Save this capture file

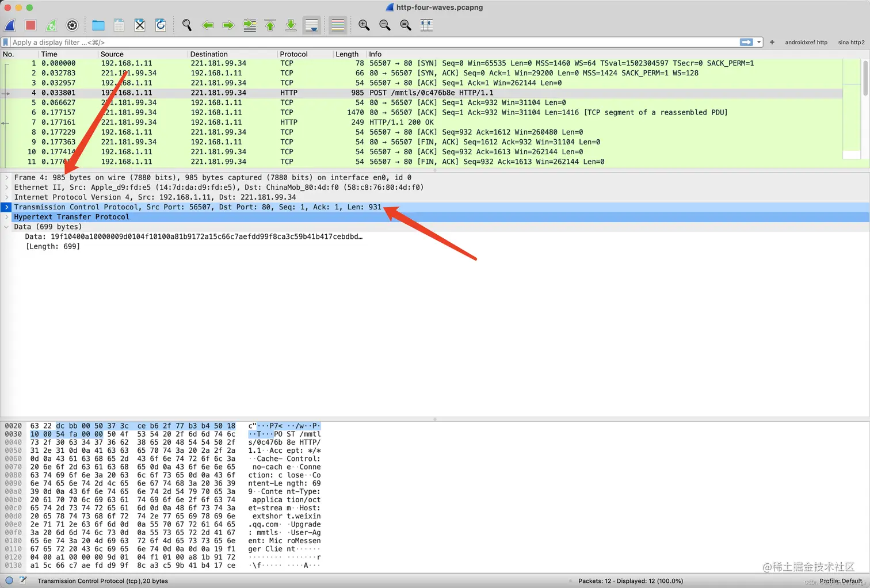pos(119,25)
